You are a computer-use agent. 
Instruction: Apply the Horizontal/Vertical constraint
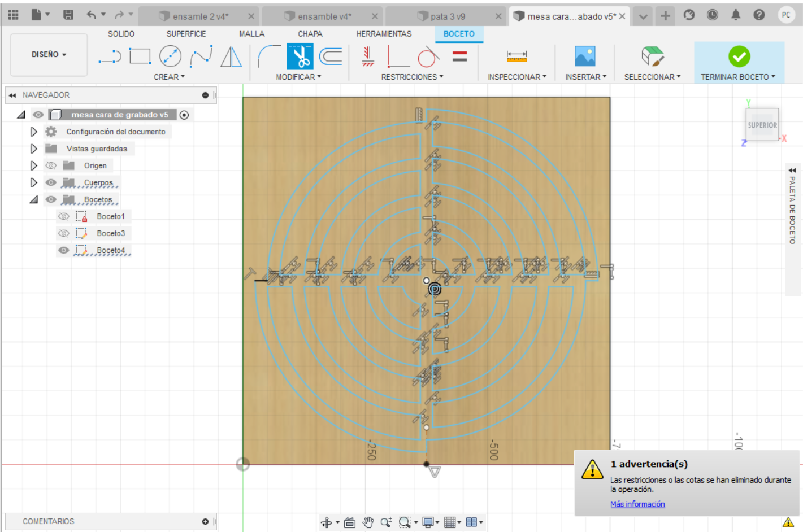(x=368, y=56)
